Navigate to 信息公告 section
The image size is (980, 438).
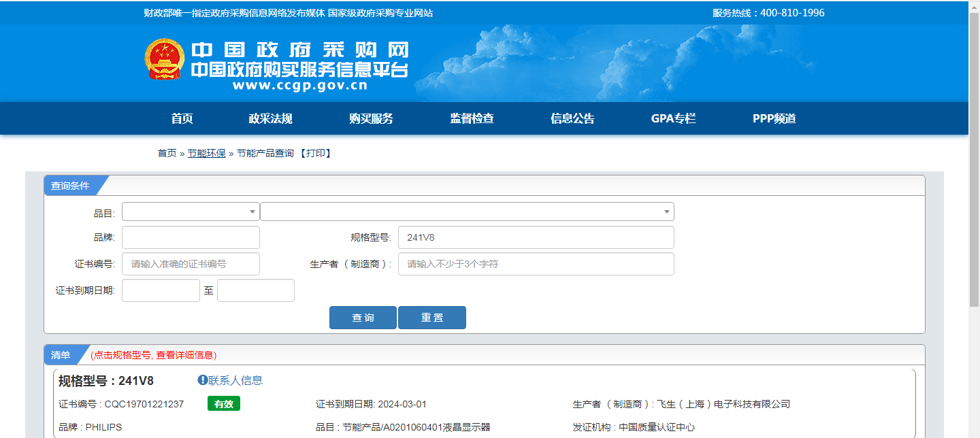coord(572,118)
